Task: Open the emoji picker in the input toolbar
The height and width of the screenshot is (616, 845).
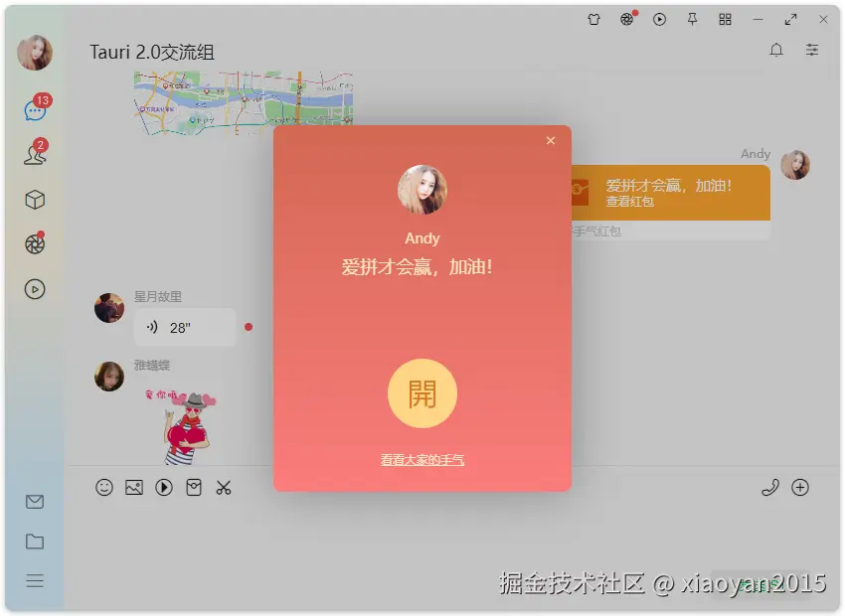Action: pos(105,487)
